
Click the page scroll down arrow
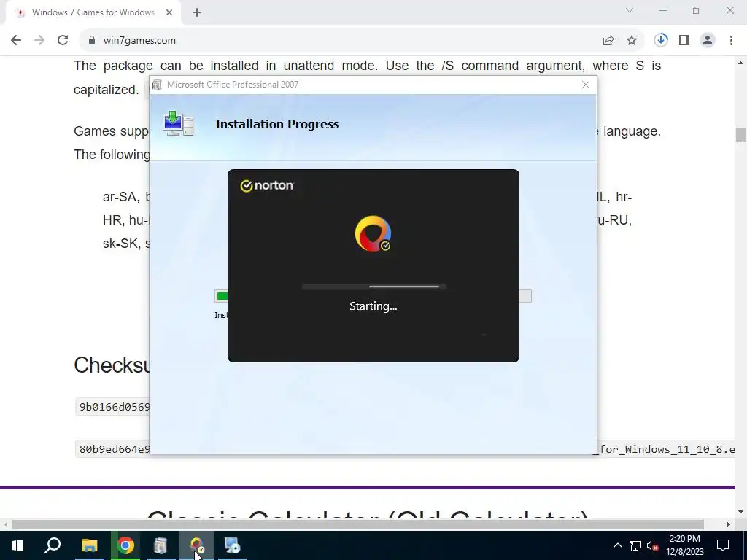pyautogui.click(x=740, y=513)
